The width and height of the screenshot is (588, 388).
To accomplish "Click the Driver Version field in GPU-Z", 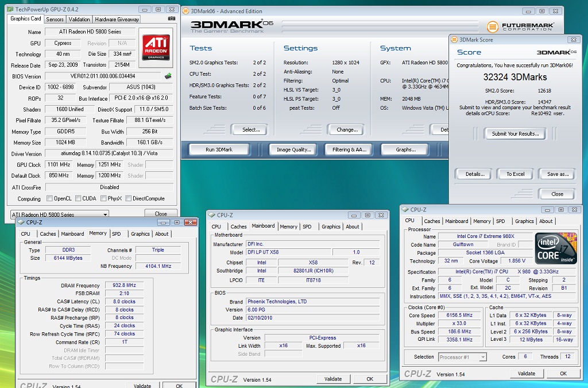I will click(x=109, y=153).
